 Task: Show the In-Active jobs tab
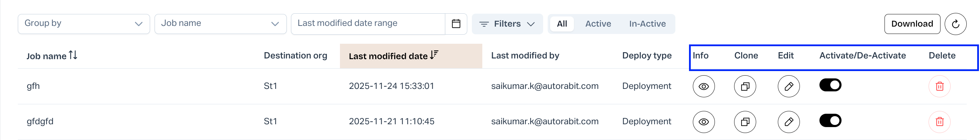(x=647, y=24)
